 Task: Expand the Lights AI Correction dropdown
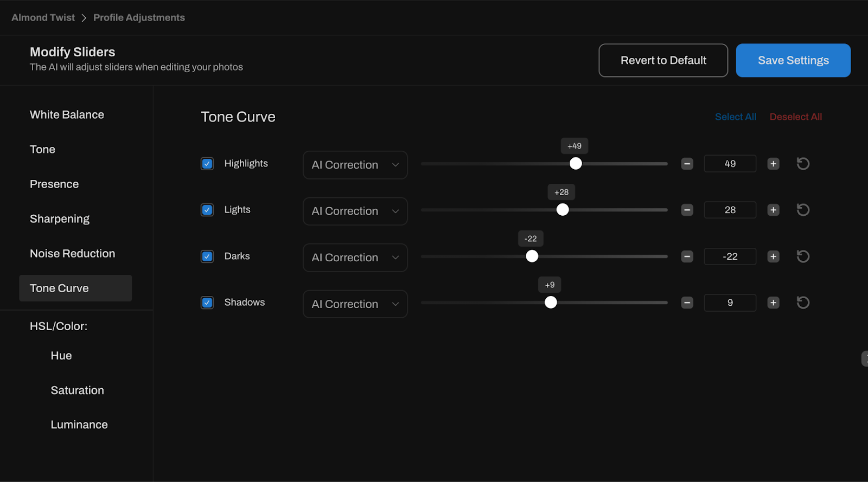tap(355, 211)
